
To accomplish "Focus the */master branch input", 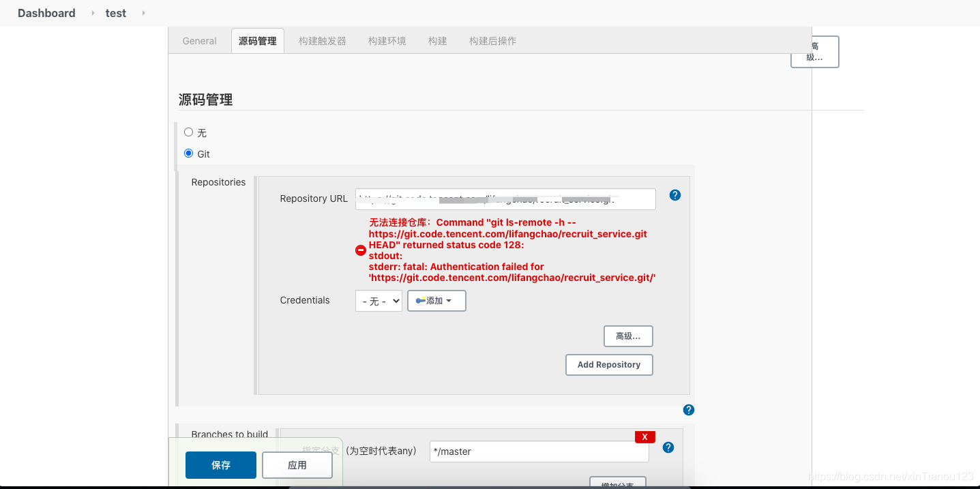I will pos(539,451).
